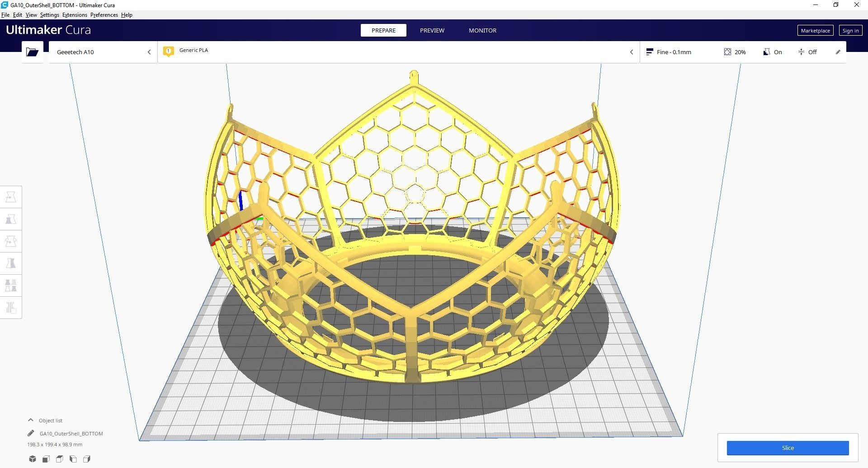Open file using the folder icon

tap(32, 52)
